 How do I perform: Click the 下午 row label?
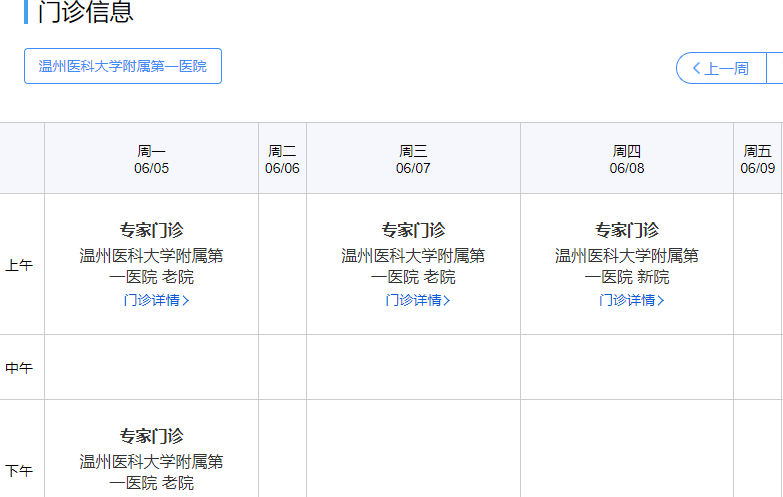pos(20,471)
